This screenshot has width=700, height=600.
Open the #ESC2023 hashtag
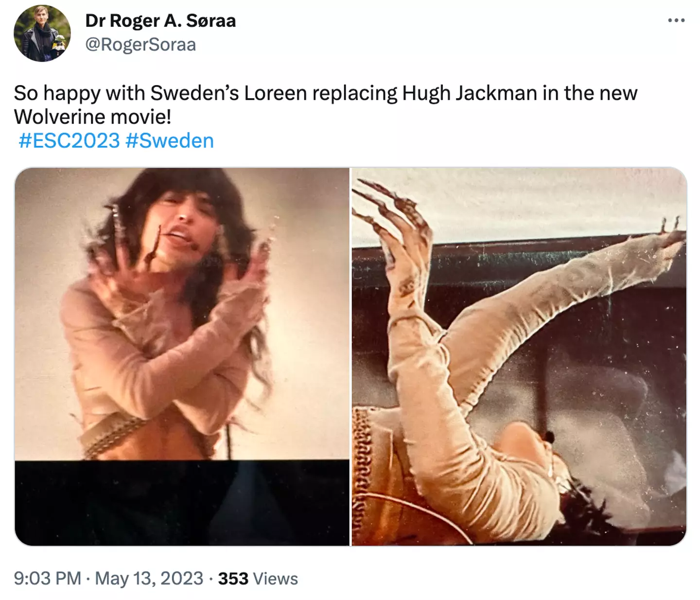click(x=69, y=141)
